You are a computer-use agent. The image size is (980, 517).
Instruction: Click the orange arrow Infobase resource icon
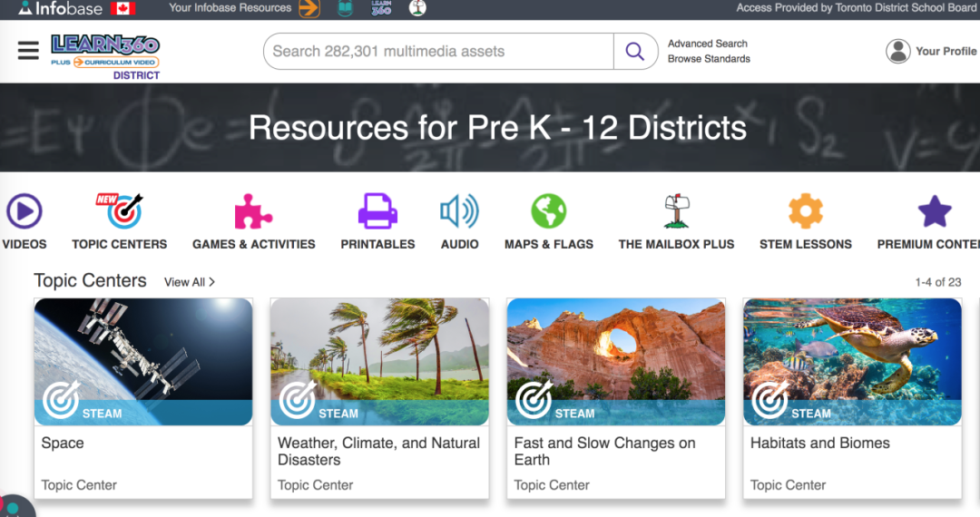click(x=309, y=8)
